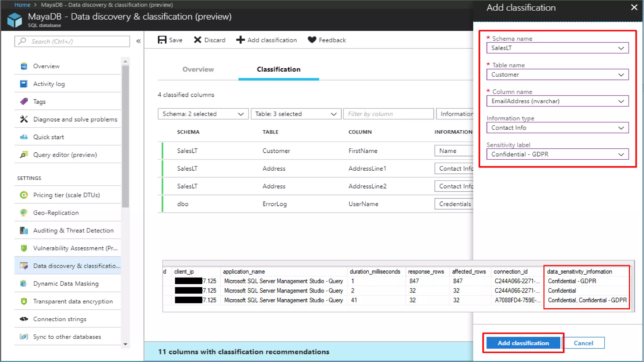This screenshot has width=644, height=362.
Task: Click the Filter by column input
Action: pos(388,114)
